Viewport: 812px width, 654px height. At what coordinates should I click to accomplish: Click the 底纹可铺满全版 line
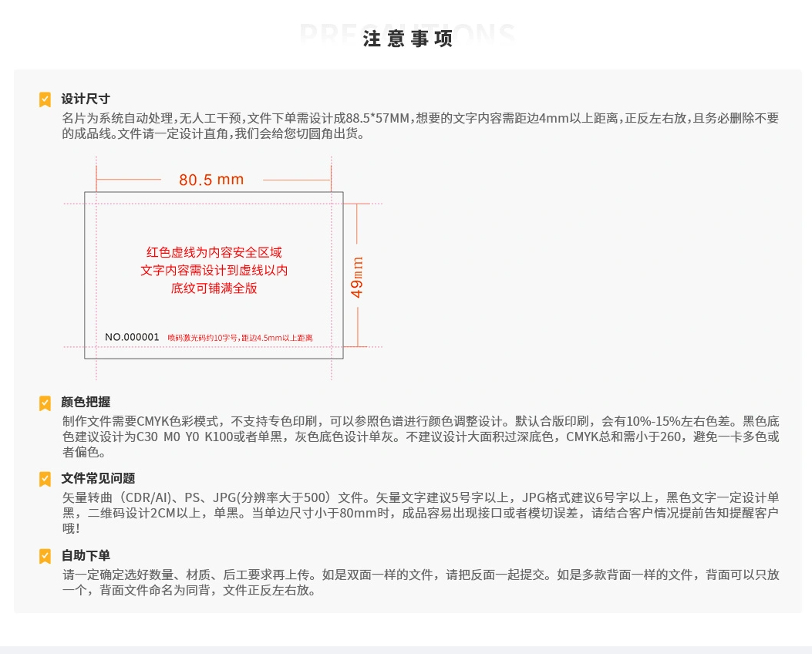click(x=214, y=288)
